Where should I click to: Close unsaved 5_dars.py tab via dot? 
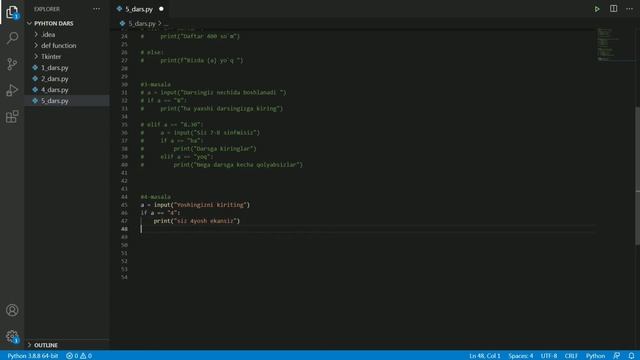pyautogui.click(x=161, y=9)
